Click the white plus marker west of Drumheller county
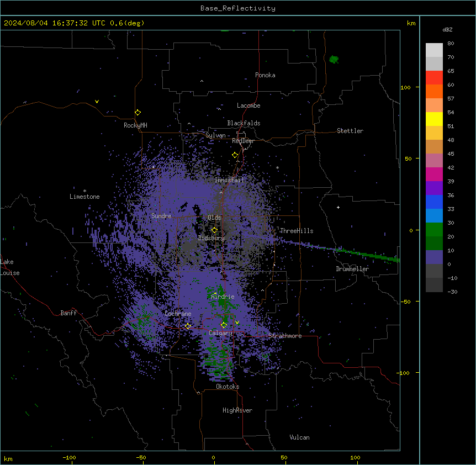 pos(338,207)
